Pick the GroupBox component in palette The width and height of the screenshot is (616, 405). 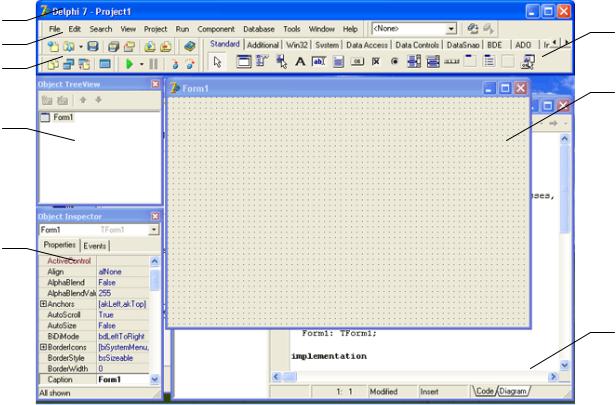coord(470,62)
